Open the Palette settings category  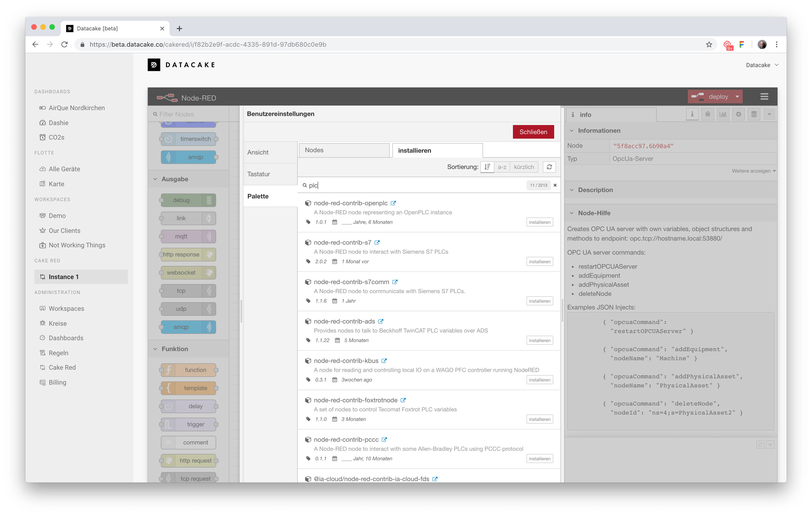click(258, 196)
